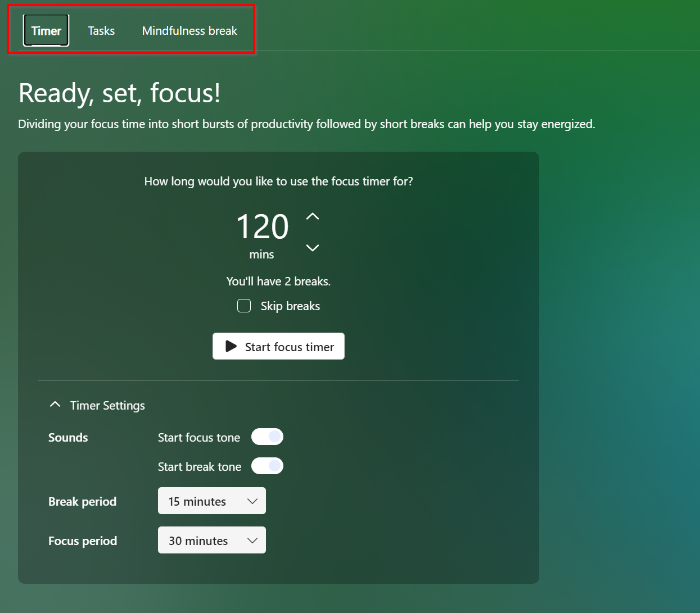Screen dimensions: 700x613
Task: Click the up arrow to increase minutes
Action: pyautogui.click(x=312, y=216)
